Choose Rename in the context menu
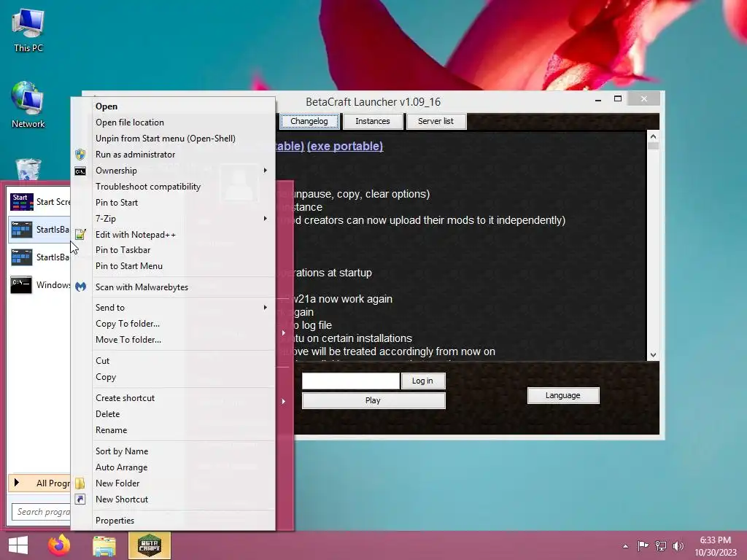The width and height of the screenshot is (747, 560). 174,430
